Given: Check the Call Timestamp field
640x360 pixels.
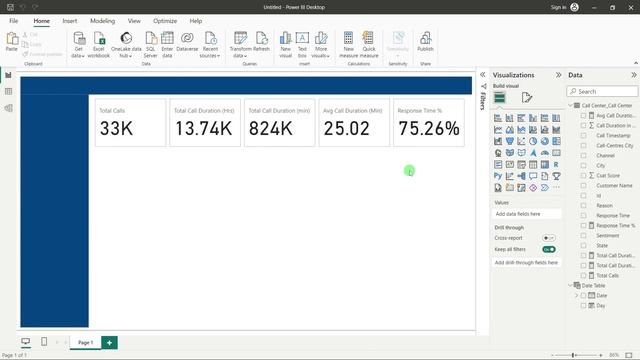Looking at the screenshot, I should pos(584,136).
